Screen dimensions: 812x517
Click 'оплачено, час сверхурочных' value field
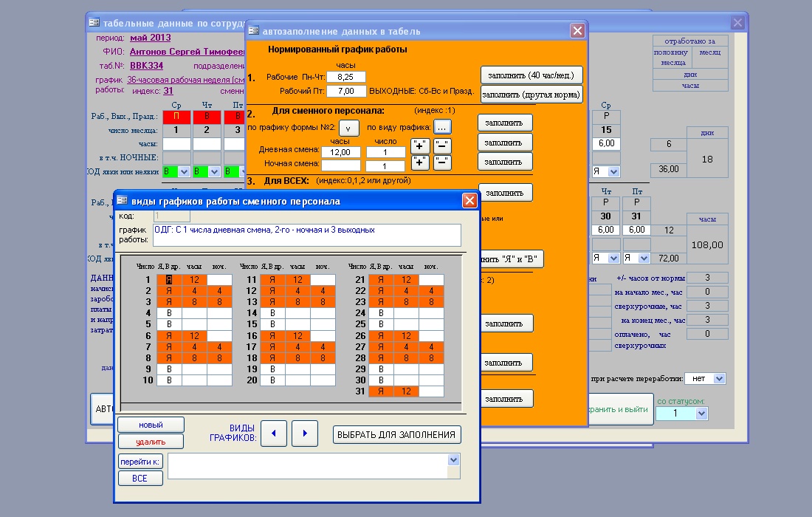(x=707, y=334)
